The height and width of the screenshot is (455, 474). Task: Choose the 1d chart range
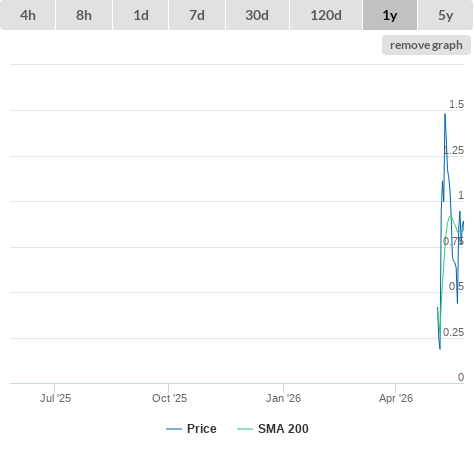(141, 15)
